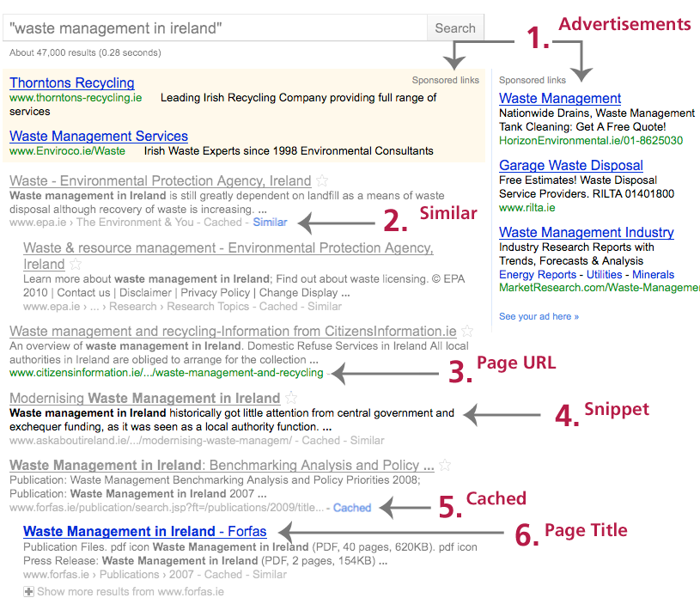Screen dimensions: 700x598
Task: Click the 'Utilities' ad sublink
Action: point(604,275)
